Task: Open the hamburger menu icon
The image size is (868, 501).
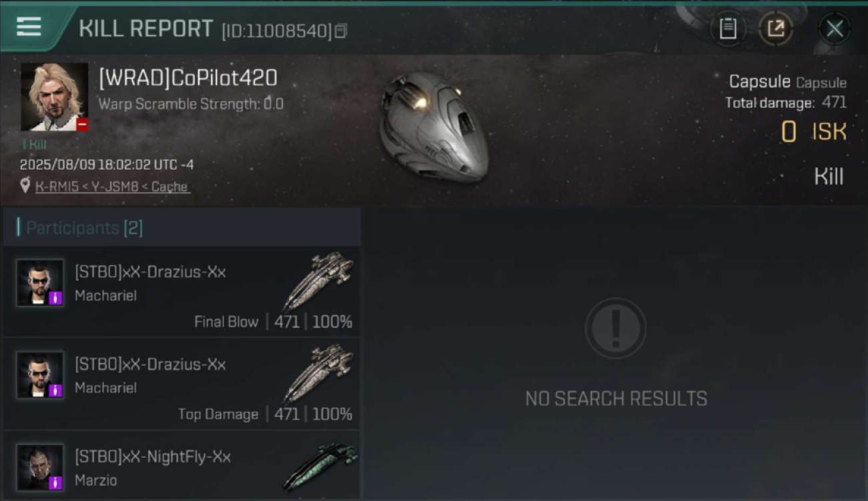Action: (x=29, y=27)
